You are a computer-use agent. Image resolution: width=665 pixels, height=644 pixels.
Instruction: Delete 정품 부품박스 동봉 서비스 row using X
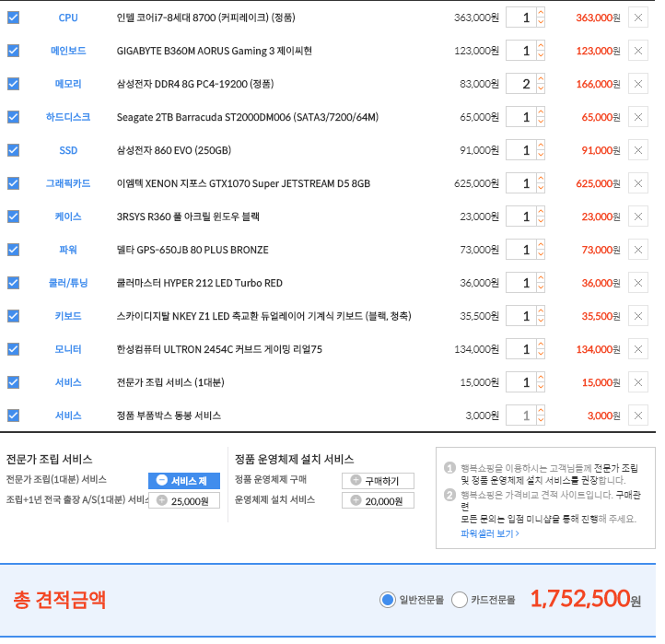pos(638,416)
